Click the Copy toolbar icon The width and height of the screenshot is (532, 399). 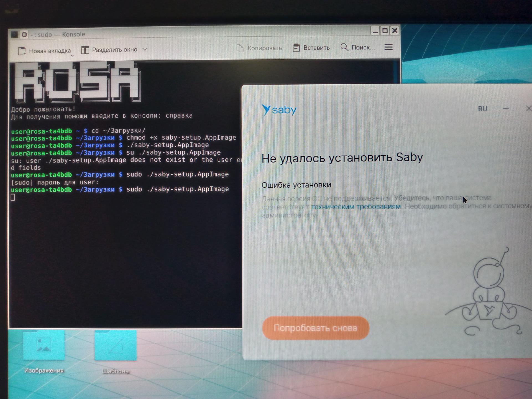[240, 48]
